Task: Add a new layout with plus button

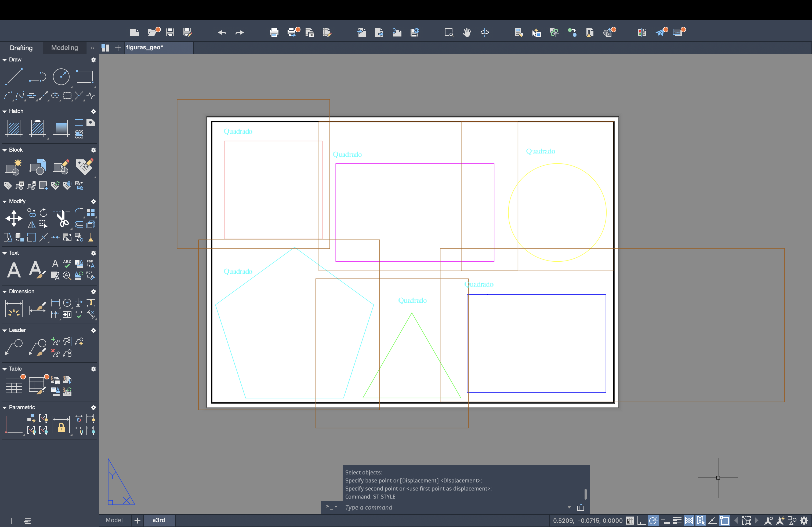Action: 137,520
